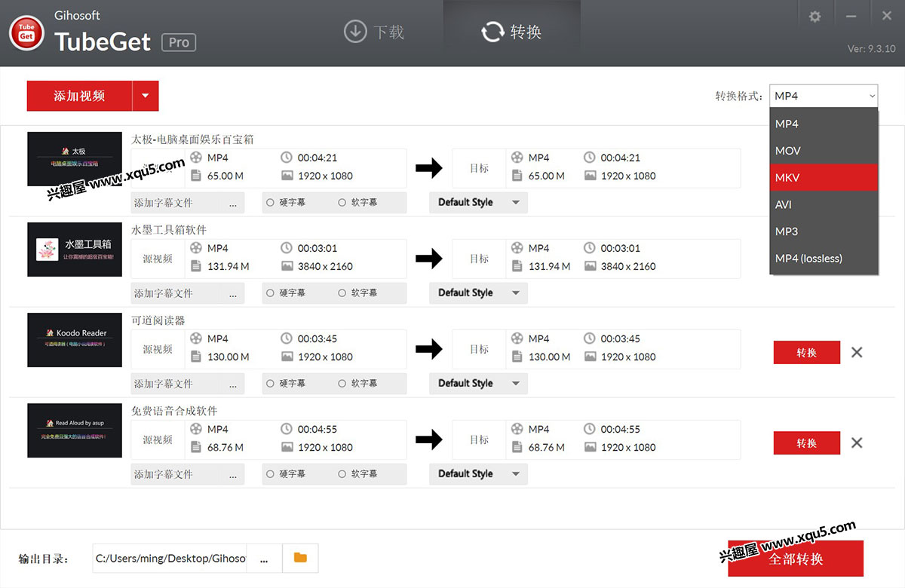
Task: Browse subtitle file for 水墨工具箱软件
Action: [233, 293]
